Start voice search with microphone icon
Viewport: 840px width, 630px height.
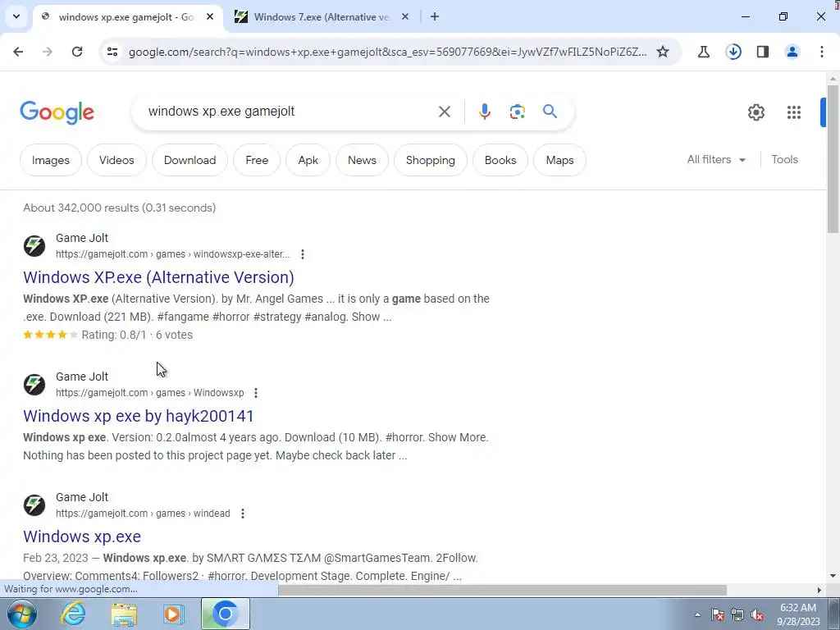[x=484, y=112]
